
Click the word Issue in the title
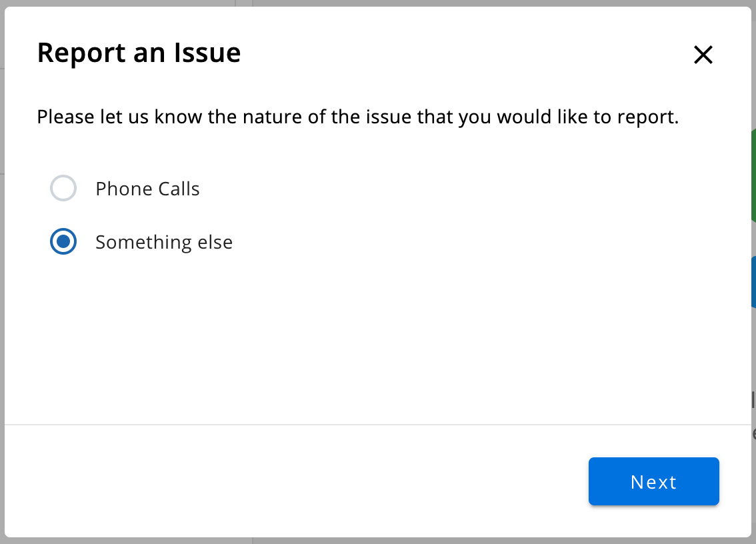pyautogui.click(x=207, y=53)
